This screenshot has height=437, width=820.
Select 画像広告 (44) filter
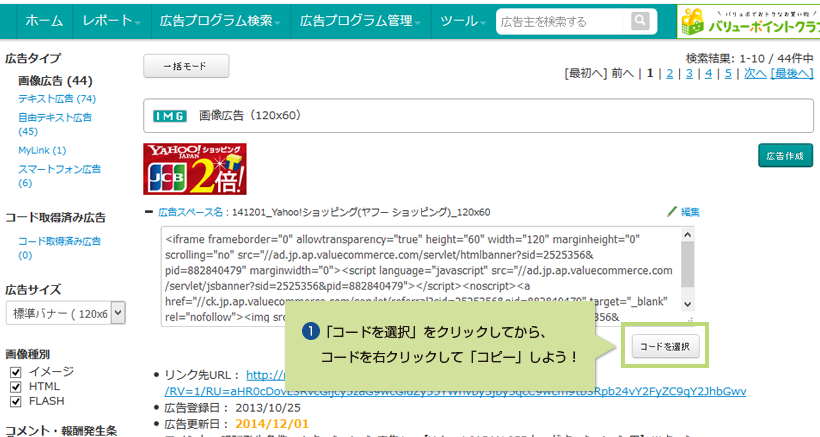point(55,80)
